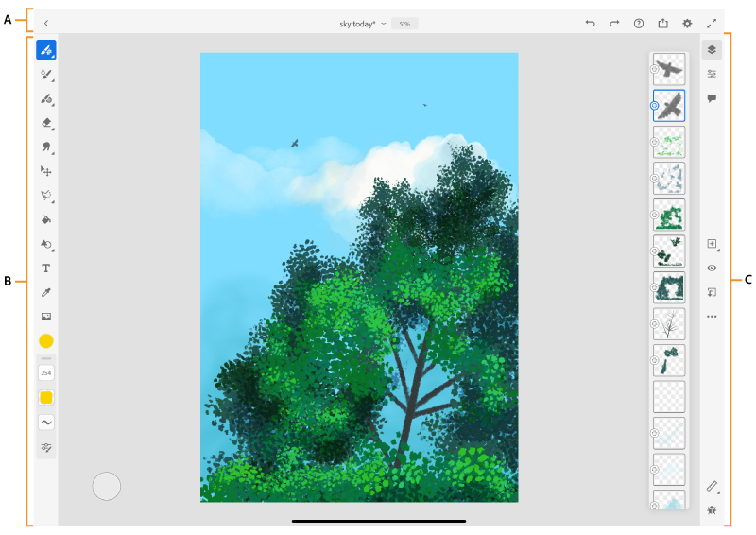756x535 pixels.
Task: Toggle layer visibility eye icon
Action: [x=712, y=267]
